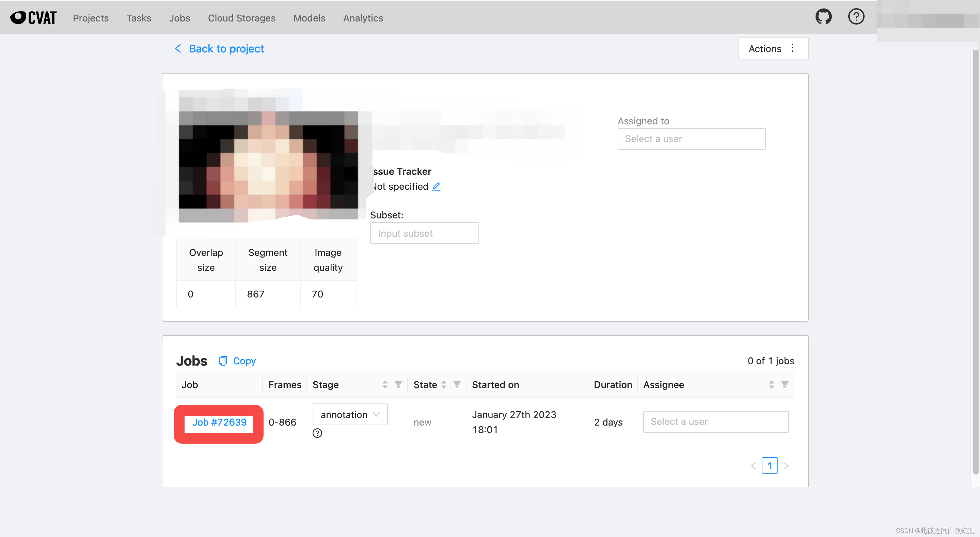Open Job #72639 link

pyautogui.click(x=219, y=423)
